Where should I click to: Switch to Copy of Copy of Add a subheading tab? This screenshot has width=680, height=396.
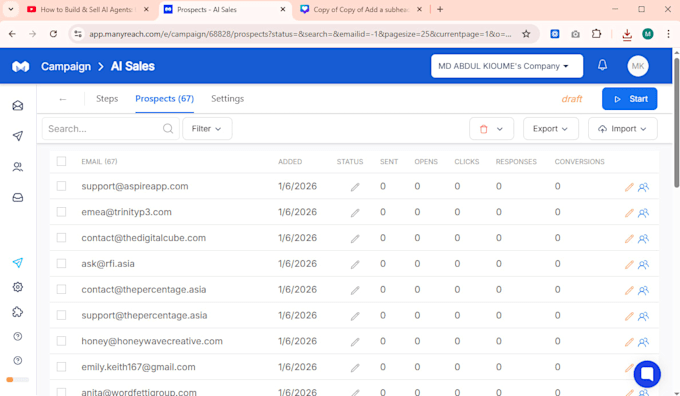(x=361, y=10)
